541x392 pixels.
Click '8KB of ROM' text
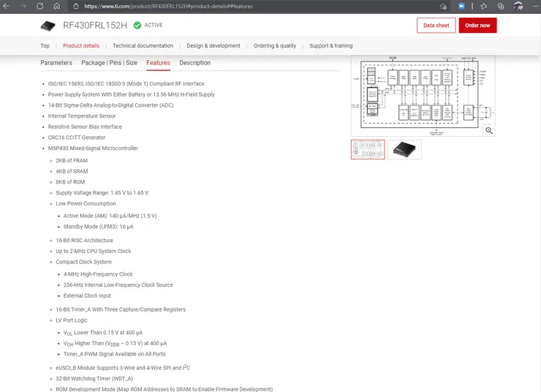point(70,182)
